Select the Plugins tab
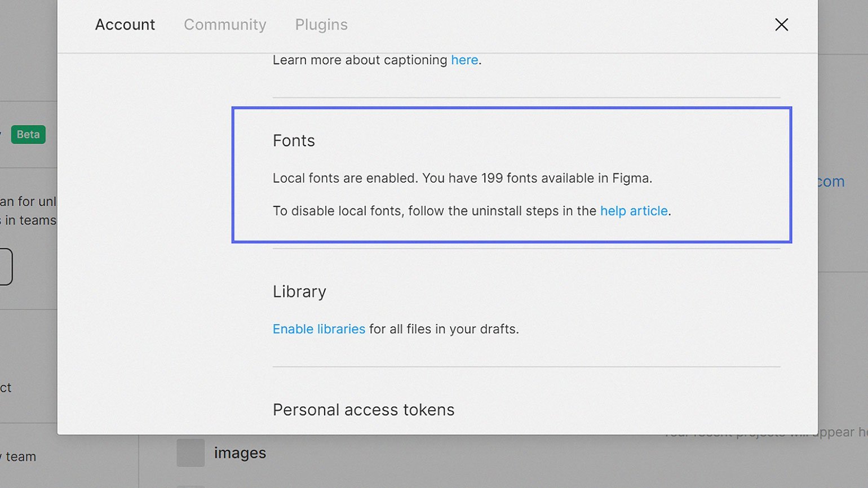Viewport: 868px width, 488px height. 321,25
